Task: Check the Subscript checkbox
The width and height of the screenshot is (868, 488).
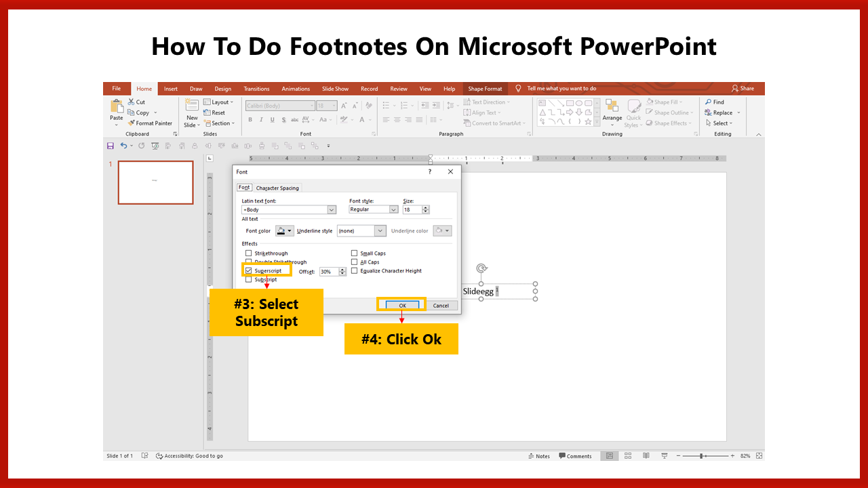Action: [x=248, y=279]
